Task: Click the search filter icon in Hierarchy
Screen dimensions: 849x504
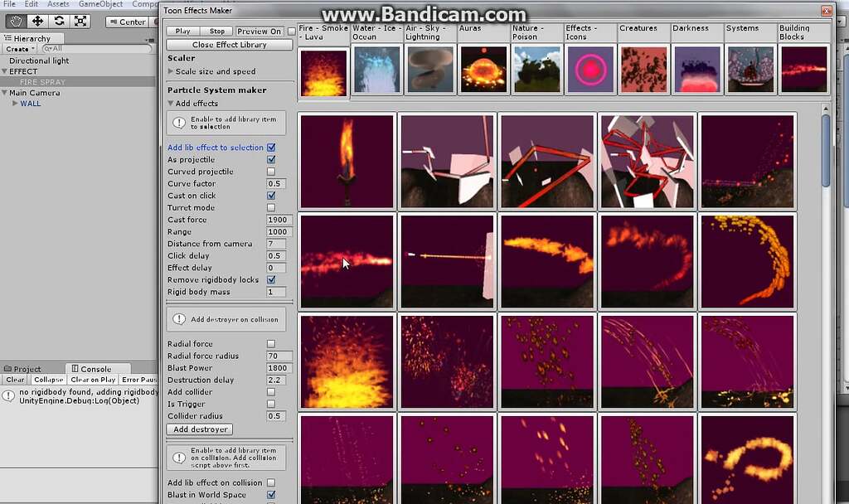Action: click(47, 48)
